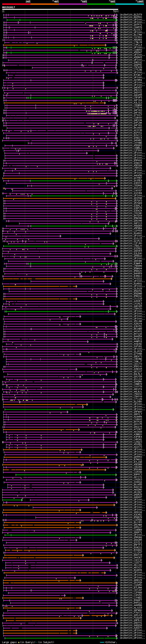Select the UniRef100_Q4E457 label
146x644 pixels.
point(131,88)
